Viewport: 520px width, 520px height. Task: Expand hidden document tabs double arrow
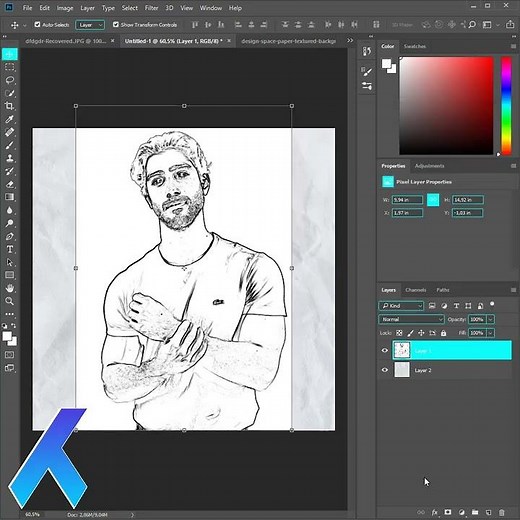[350, 40]
